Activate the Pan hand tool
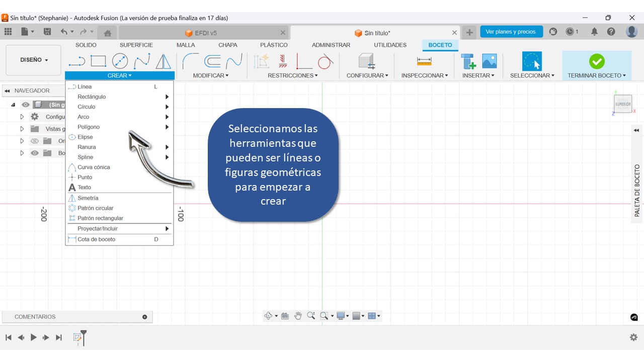Screen dimensions: 644x362 coord(298,316)
